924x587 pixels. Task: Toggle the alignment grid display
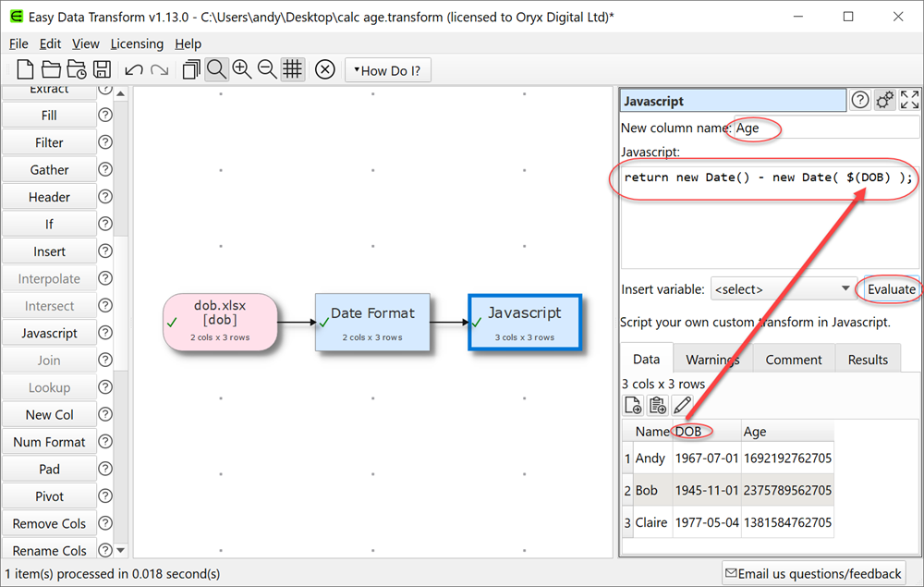[293, 69]
